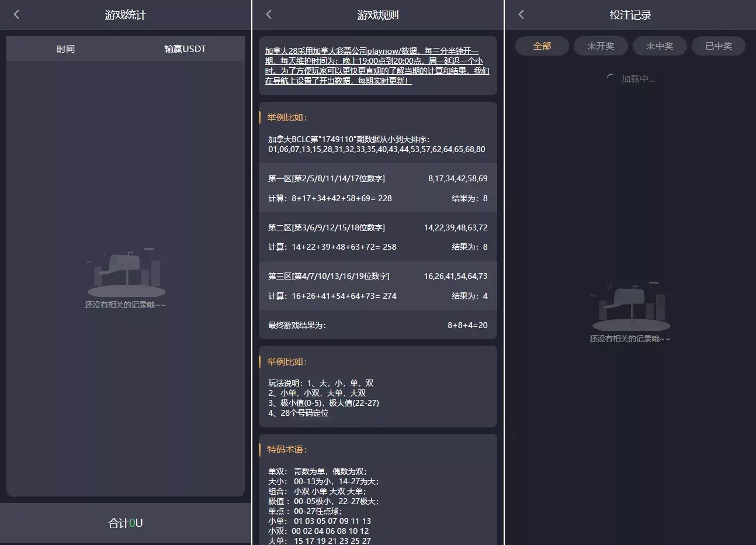Click the back arrow in 游戏统计 header
This screenshot has width=756, height=545.
tap(16, 15)
